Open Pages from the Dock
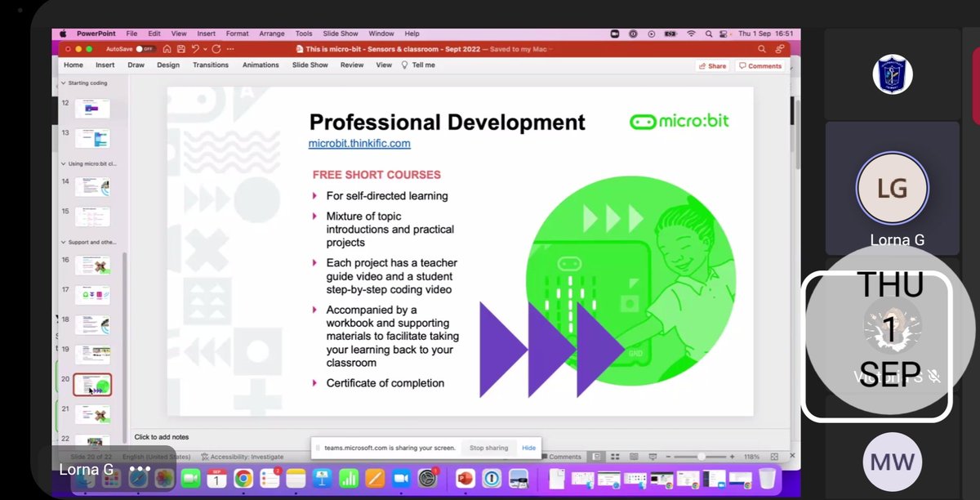The width and height of the screenshot is (980, 500). tap(375, 478)
